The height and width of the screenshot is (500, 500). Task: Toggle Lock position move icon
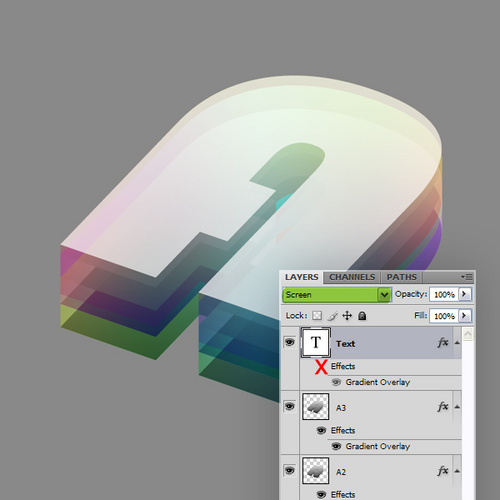click(347, 315)
